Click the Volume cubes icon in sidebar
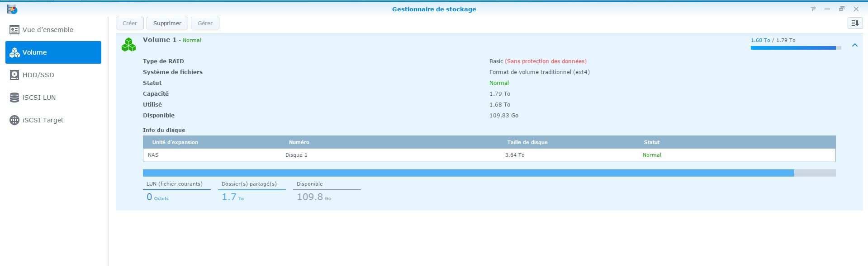The image size is (868, 266). pos(14,52)
